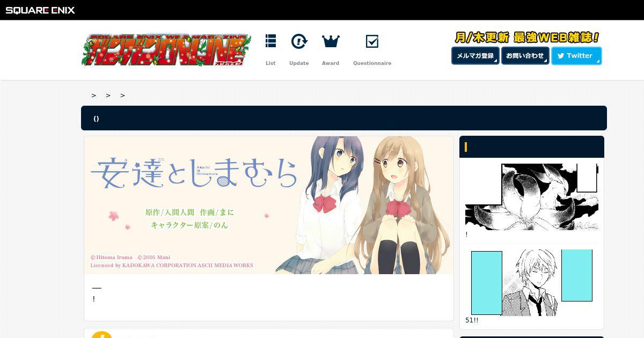Select the Award menu label
The height and width of the screenshot is (338, 644).
click(331, 63)
